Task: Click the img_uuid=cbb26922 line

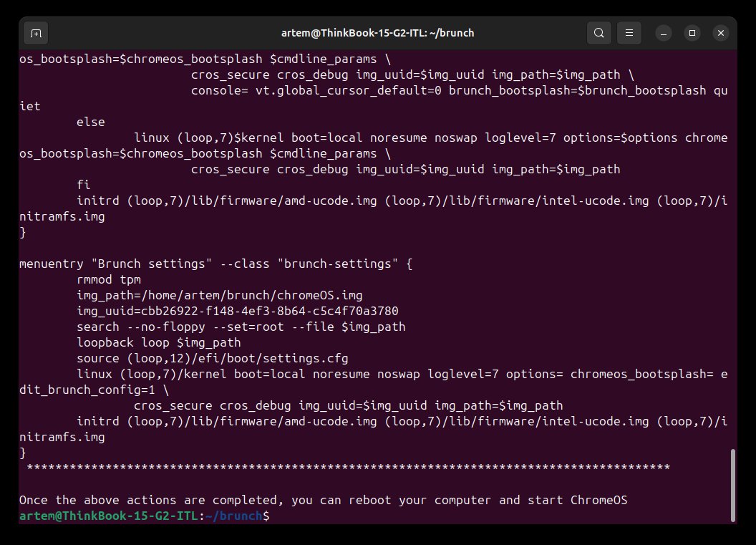Action: tap(237, 311)
